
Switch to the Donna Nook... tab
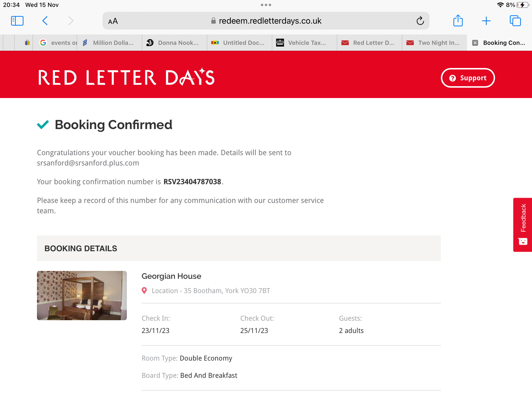pyautogui.click(x=175, y=43)
